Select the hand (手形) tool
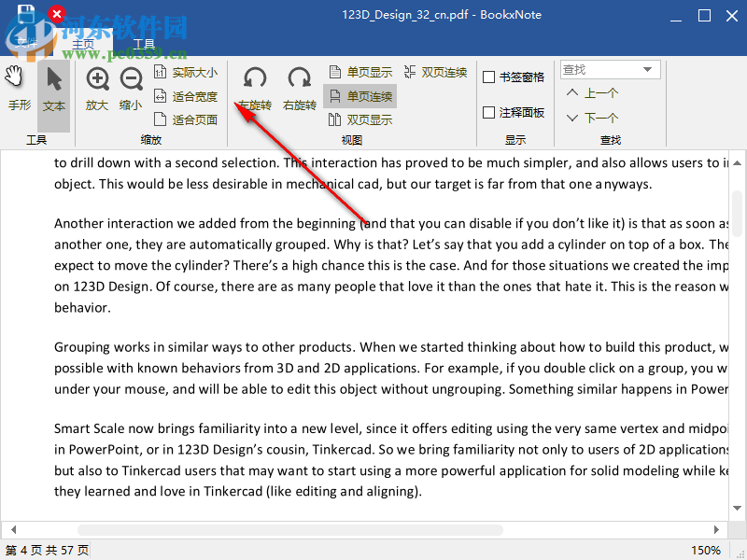The image size is (747, 560). tap(19, 90)
